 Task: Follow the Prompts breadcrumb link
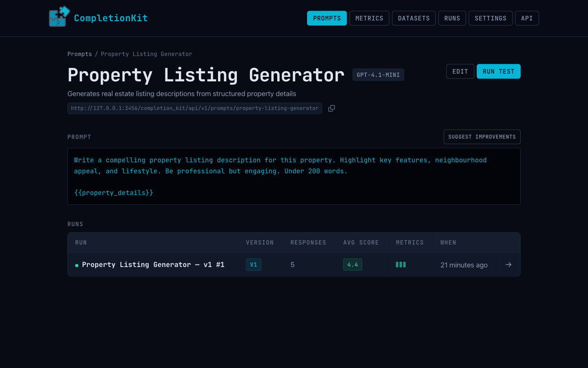point(80,54)
